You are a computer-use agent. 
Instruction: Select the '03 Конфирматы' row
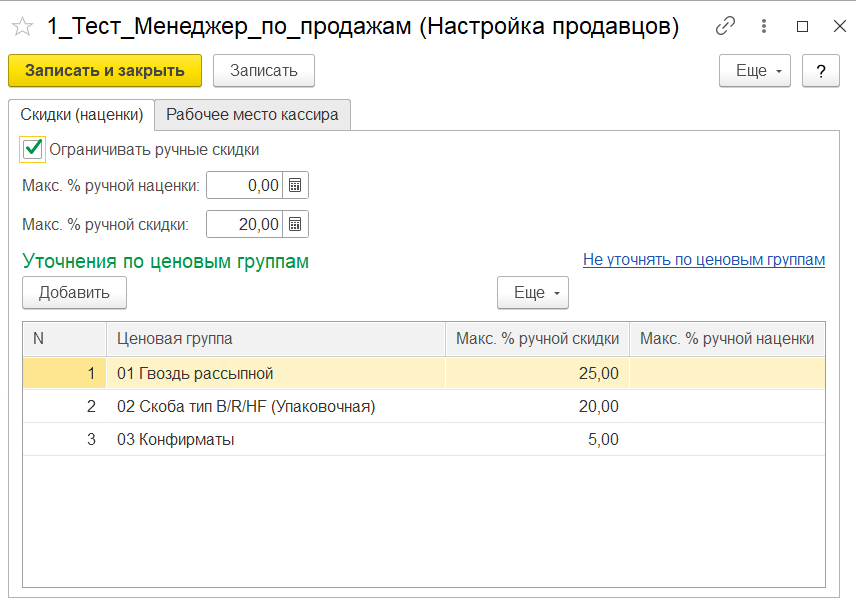[175, 440]
